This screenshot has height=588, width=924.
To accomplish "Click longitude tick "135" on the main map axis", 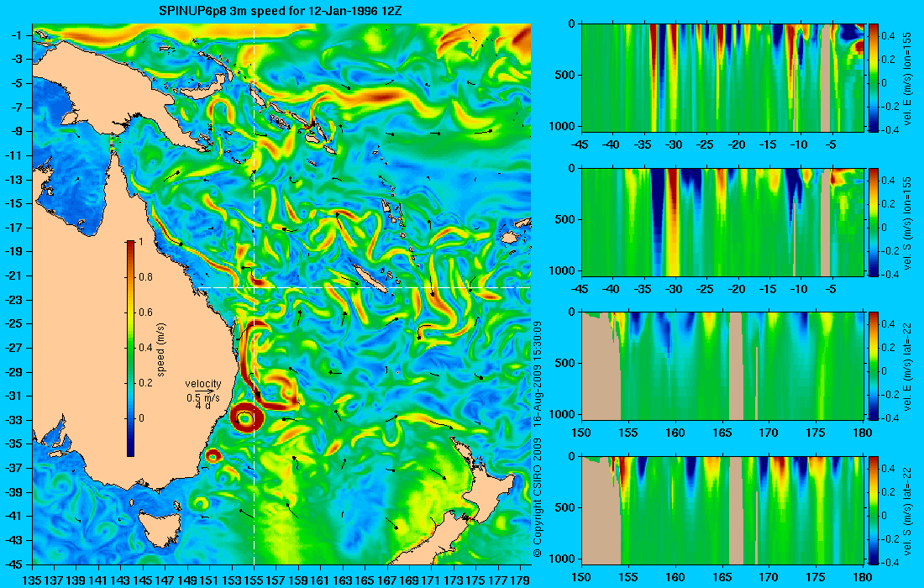I will tap(31, 580).
